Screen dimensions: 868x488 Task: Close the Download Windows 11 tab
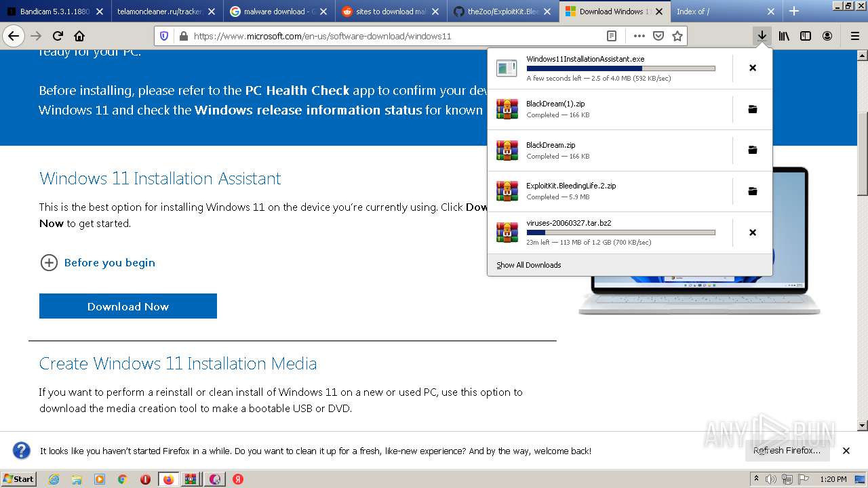(x=659, y=12)
